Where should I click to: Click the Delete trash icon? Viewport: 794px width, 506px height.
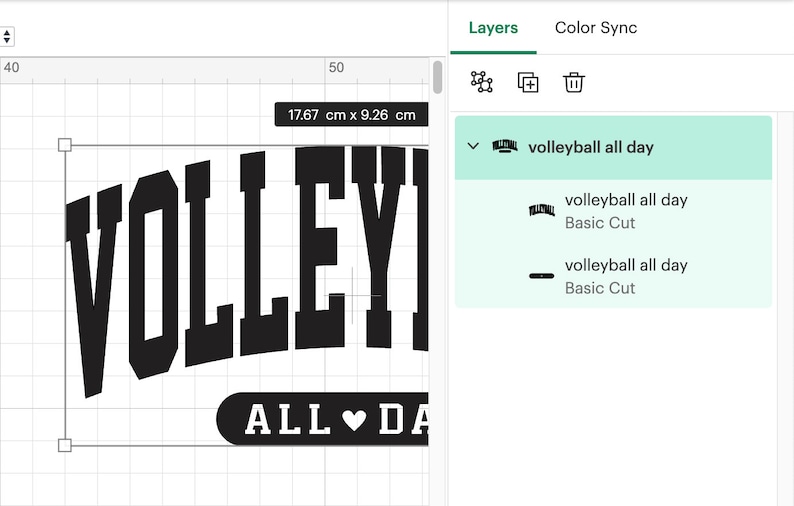(x=574, y=83)
